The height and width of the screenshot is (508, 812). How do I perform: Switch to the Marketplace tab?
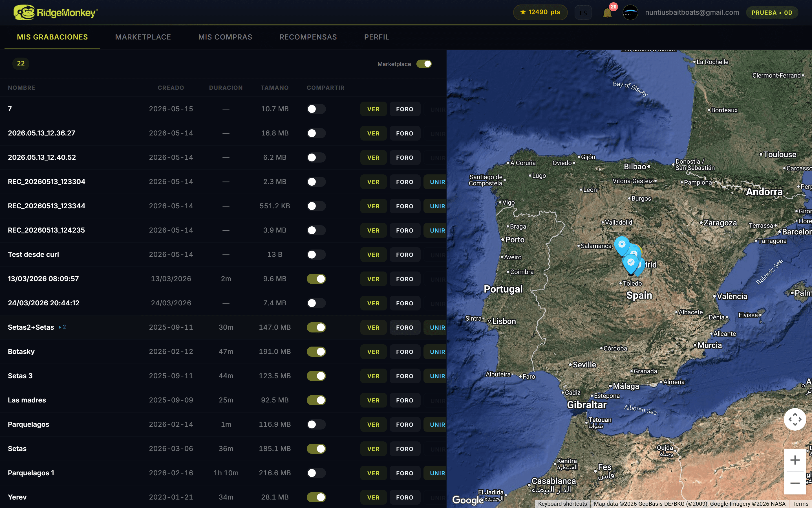(x=143, y=37)
